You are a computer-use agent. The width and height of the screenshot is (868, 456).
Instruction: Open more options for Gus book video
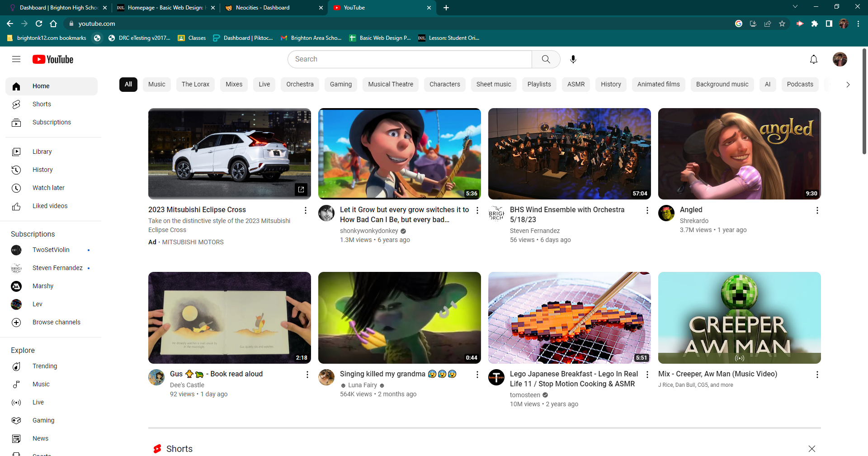pos(307,375)
